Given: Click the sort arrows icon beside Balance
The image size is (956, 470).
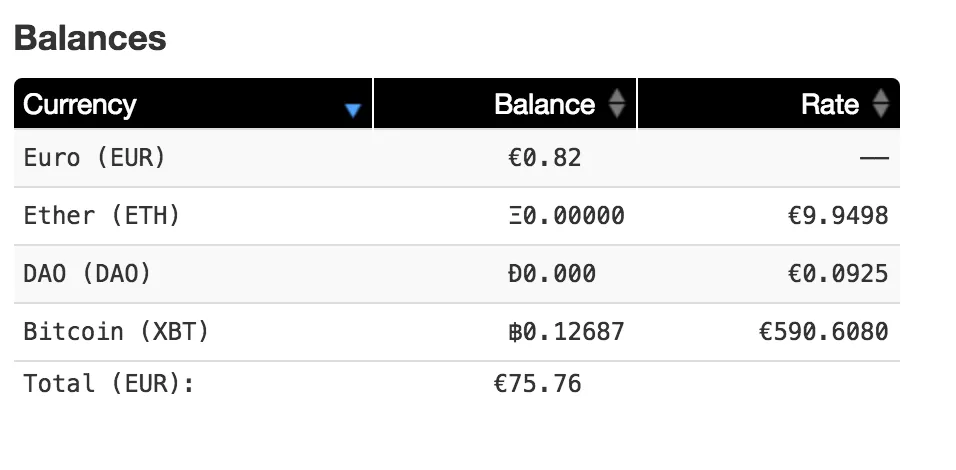Looking at the screenshot, I should pos(617,104).
